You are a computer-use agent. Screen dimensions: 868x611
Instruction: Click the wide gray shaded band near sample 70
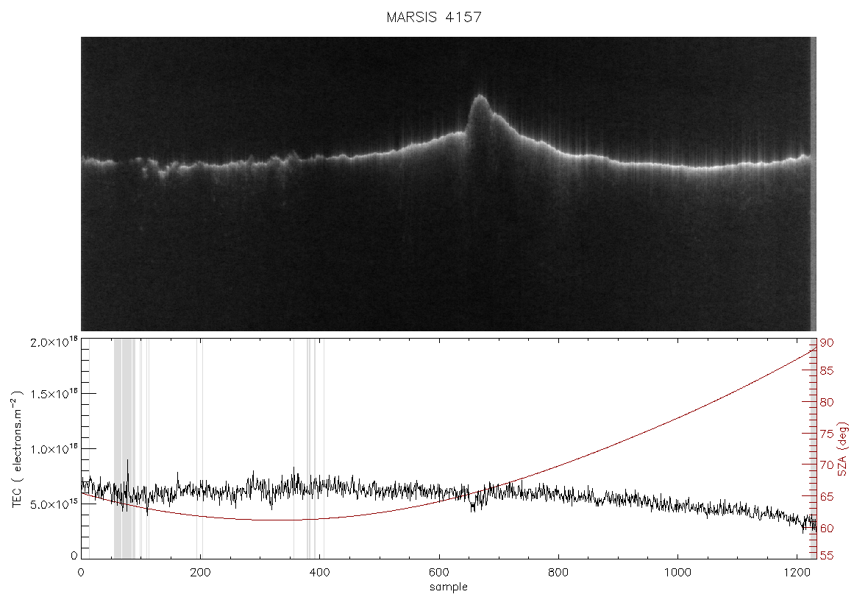click(124, 449)
